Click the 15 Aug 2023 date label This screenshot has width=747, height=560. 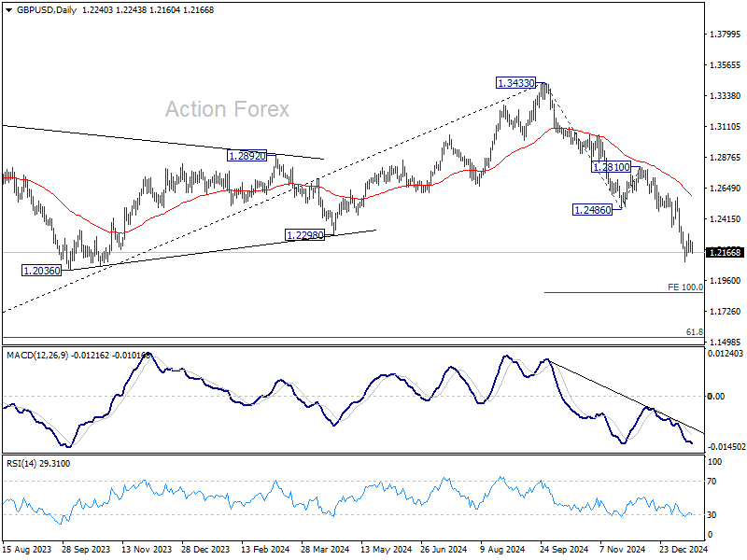(27, 549)
